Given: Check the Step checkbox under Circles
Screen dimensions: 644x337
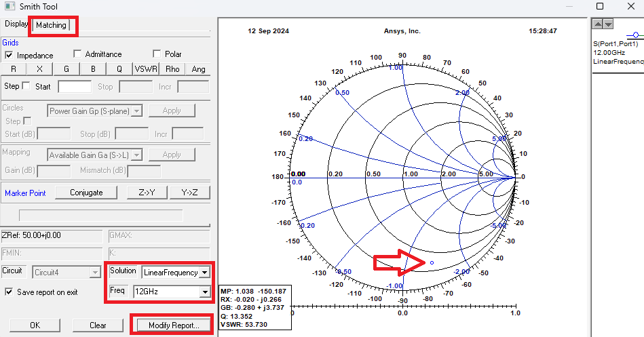Looking at the screenshot, I should click(x=27, y=121).
